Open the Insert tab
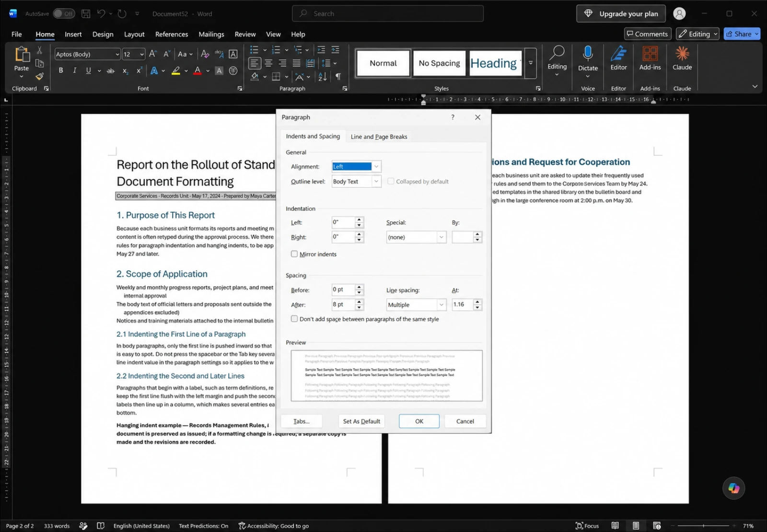767x532 pixels. pyautogui.click(x=73, y=34)
